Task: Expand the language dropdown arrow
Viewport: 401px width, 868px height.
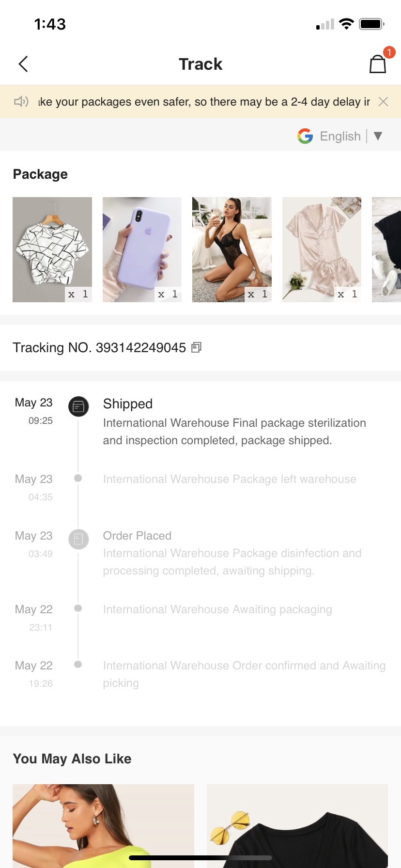Action: (378, 136)
